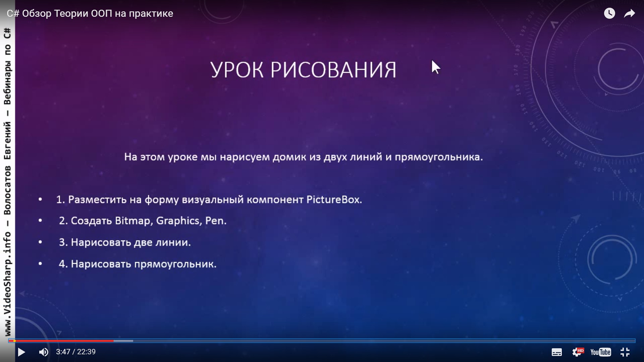Open the HD settings gear

578,352
